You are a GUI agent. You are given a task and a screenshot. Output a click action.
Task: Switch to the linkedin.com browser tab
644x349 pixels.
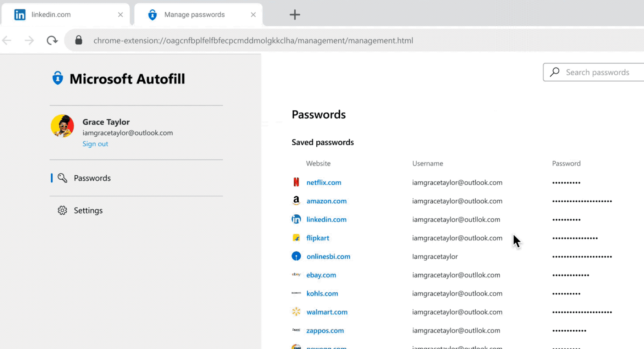click(x=66, y=15)
